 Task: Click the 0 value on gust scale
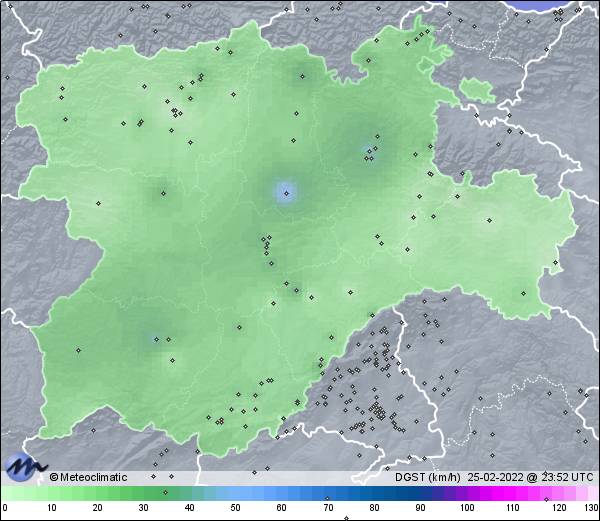pyautogui.click(x=5, y=508)
